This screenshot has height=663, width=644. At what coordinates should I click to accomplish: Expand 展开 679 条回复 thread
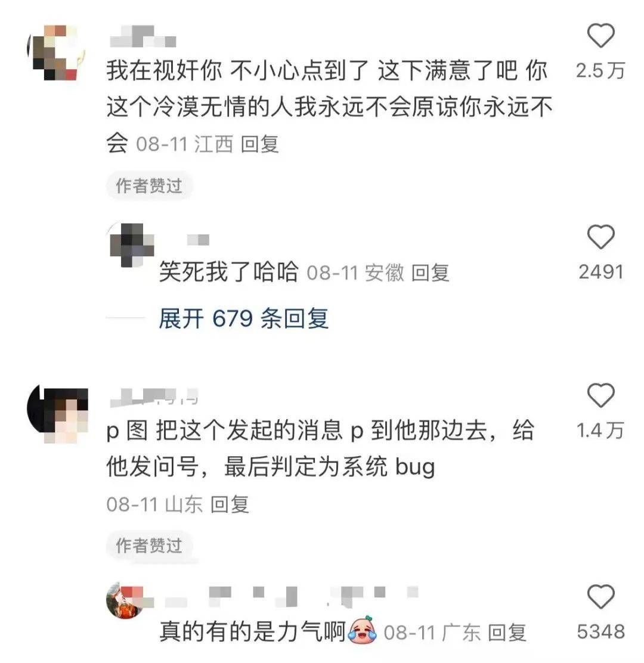click(x=243, y=318)
